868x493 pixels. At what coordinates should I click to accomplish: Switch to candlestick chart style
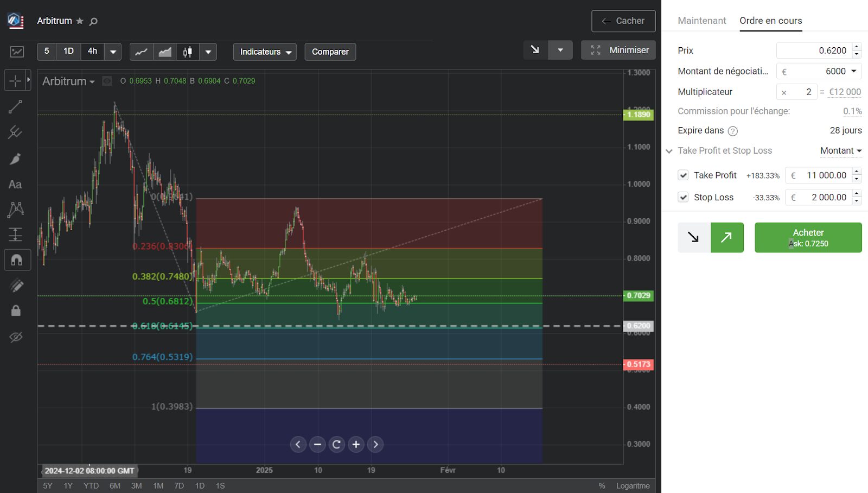point(187,52)
